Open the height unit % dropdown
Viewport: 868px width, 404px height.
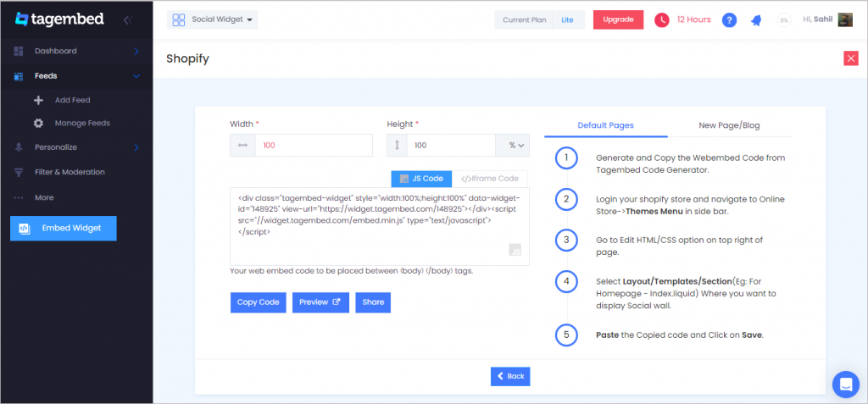[x=512, y=145]
